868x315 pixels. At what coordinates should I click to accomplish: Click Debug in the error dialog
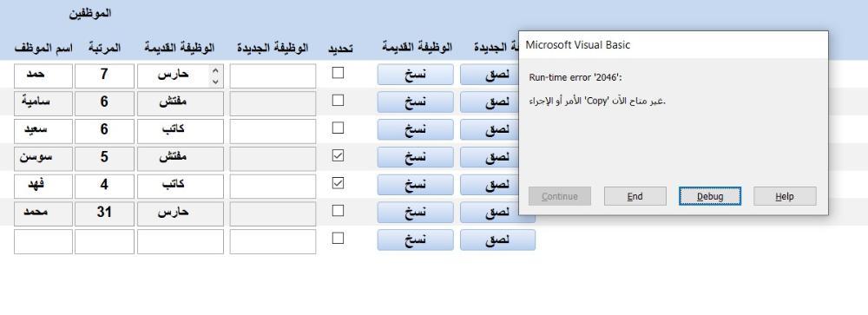coord(710,196)
